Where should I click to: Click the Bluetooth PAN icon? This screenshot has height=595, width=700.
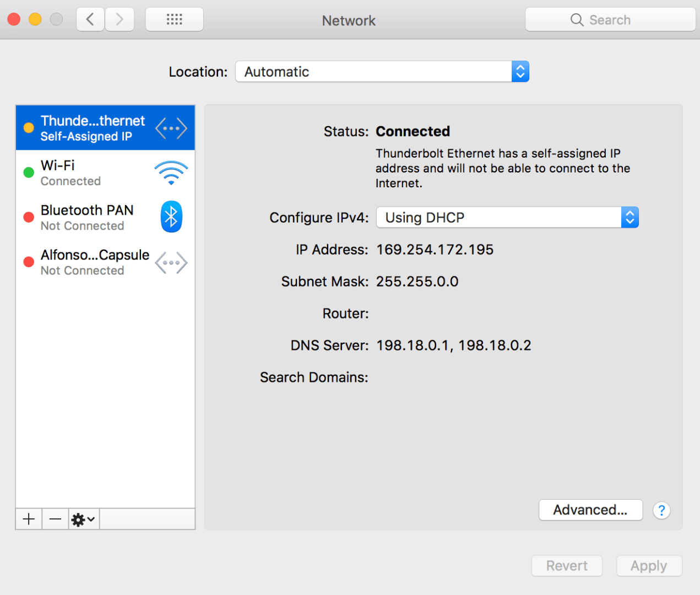click(171, 217)
